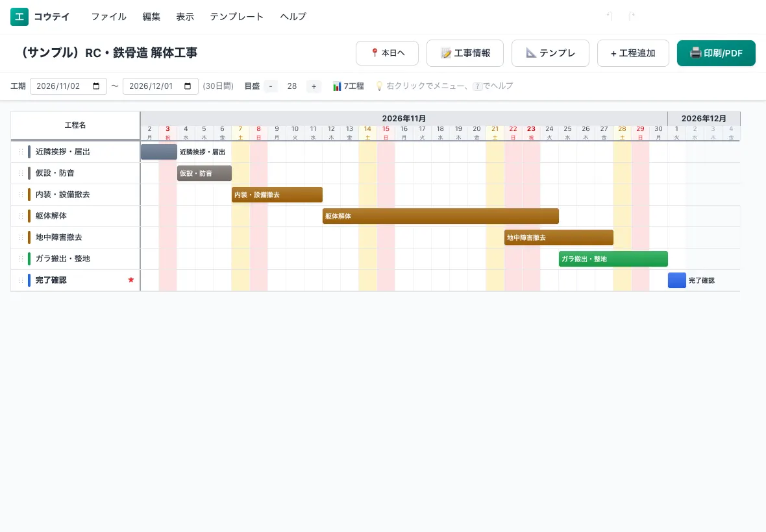Click the コウテイ app logo icon

pyautogui.click(x=19, y=17)
